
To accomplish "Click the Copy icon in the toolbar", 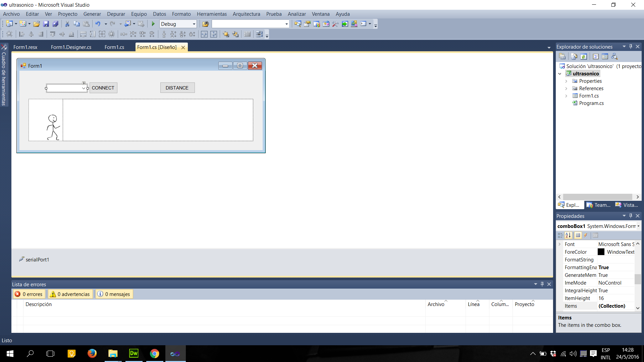I will (76, 24).
